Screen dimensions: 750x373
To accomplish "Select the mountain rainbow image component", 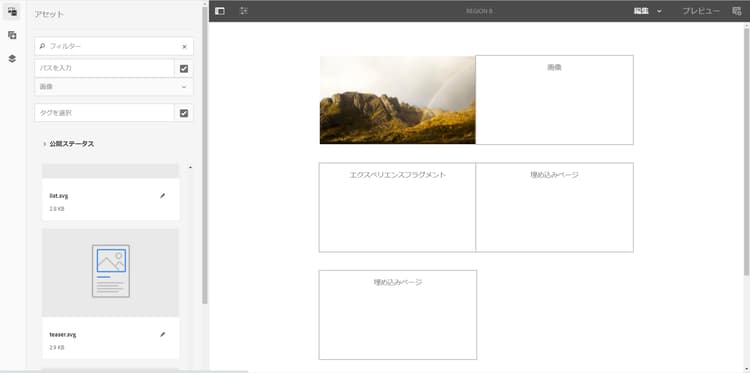I will 397,100.
